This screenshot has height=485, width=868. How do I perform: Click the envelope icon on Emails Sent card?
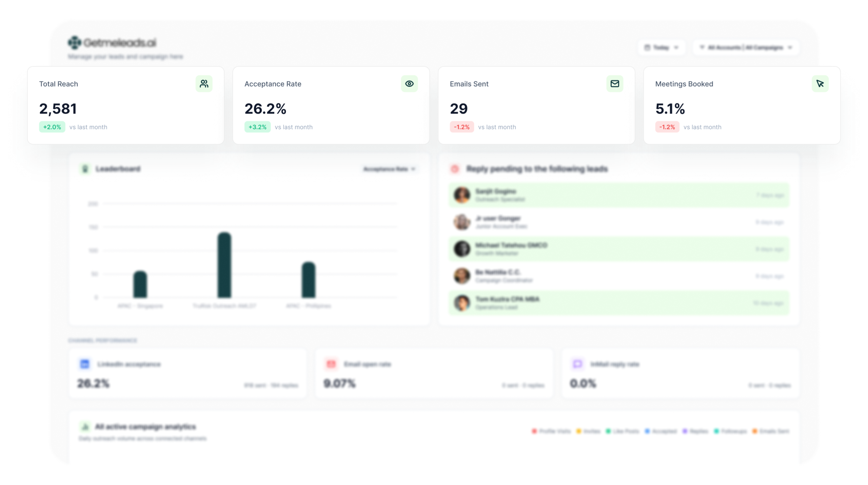coord(615,83)
